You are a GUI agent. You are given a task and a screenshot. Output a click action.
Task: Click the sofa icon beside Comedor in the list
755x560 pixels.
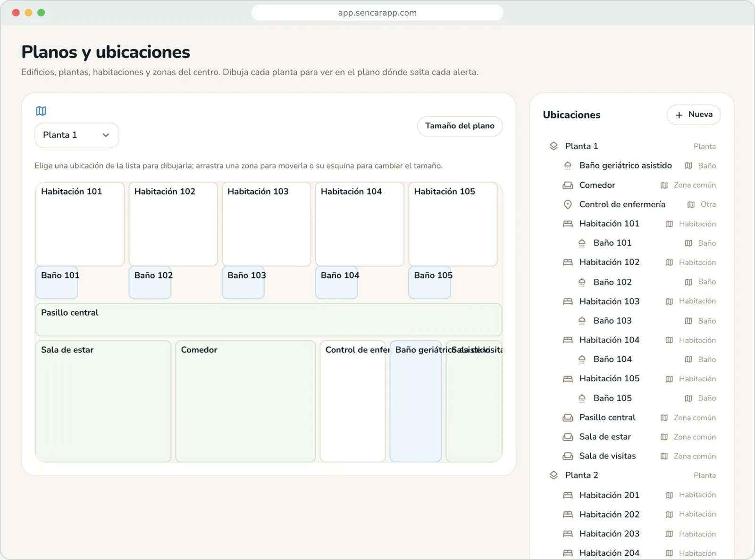tap(568, 185)
